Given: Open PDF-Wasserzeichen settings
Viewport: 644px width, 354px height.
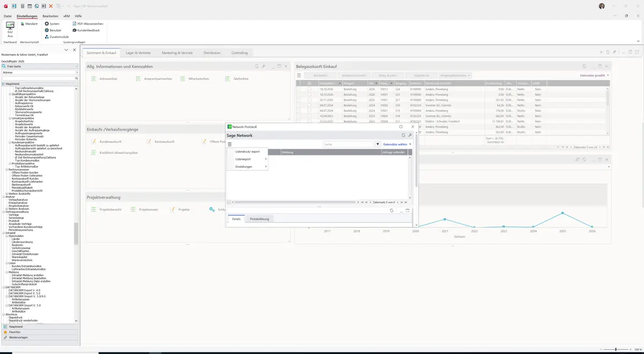Looking at the screenshot, I should tap(88, 24).
